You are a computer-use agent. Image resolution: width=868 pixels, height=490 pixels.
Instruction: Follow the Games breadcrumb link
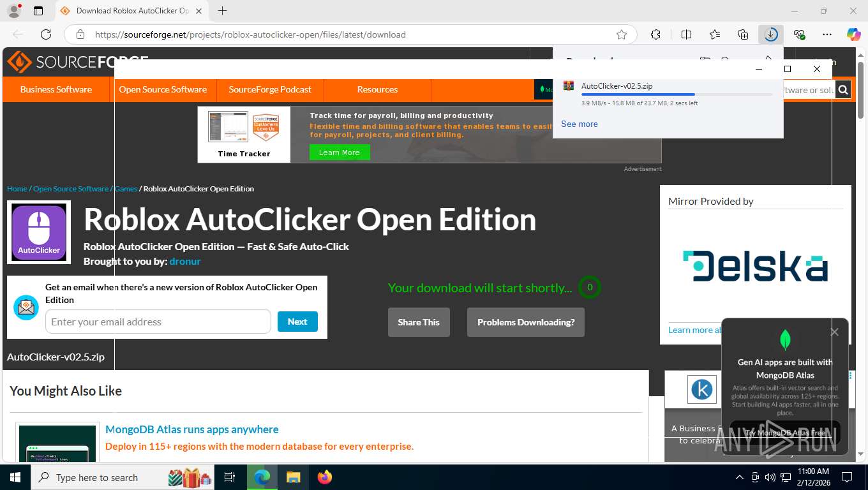126,189
